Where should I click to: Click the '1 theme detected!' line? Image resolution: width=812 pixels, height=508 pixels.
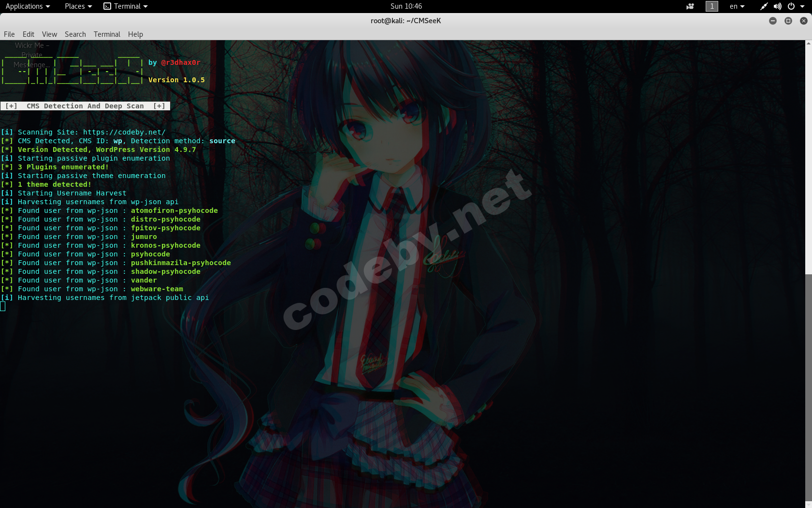tap(46, 184)
